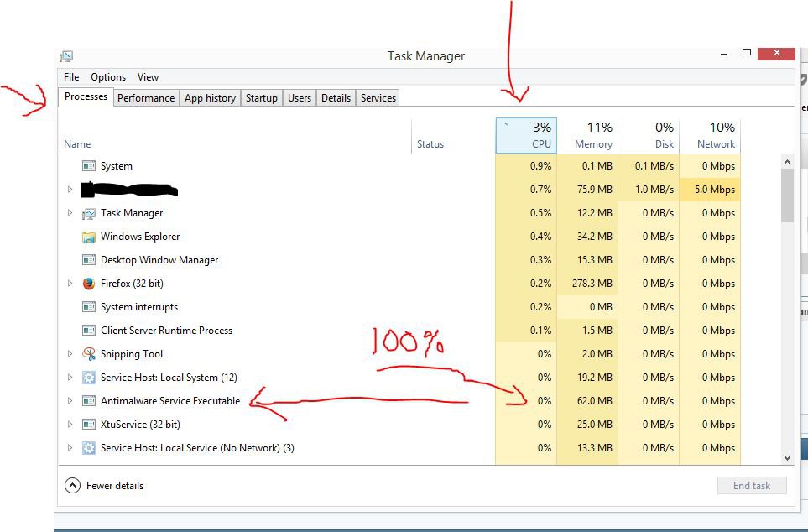Select Desktop Window Manager row text

(159, 260)
